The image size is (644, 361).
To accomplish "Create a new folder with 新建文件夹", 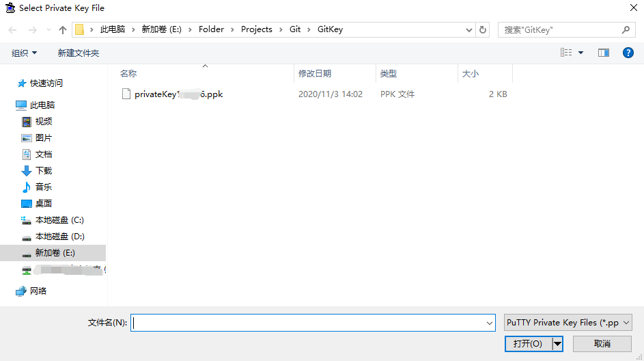I will [79, 53].
